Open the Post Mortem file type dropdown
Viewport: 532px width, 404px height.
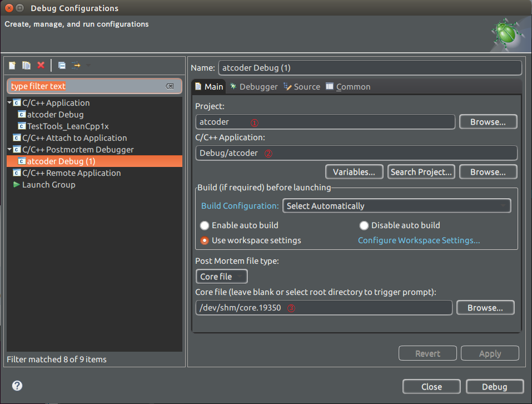click(221, 276)
